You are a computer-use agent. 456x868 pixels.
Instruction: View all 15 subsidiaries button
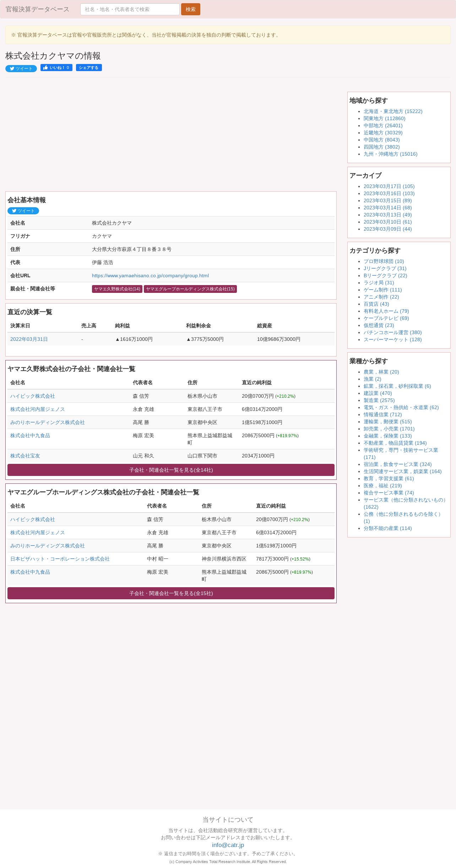(x=171, y=593)
